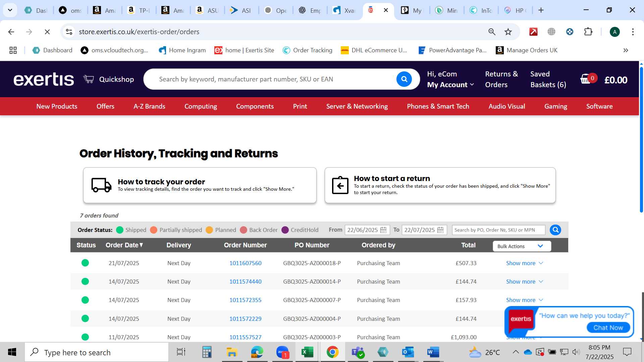Click the Search by PO, Order № field
The width and height of the screenshot is (644, 362).
pos(498,230)
